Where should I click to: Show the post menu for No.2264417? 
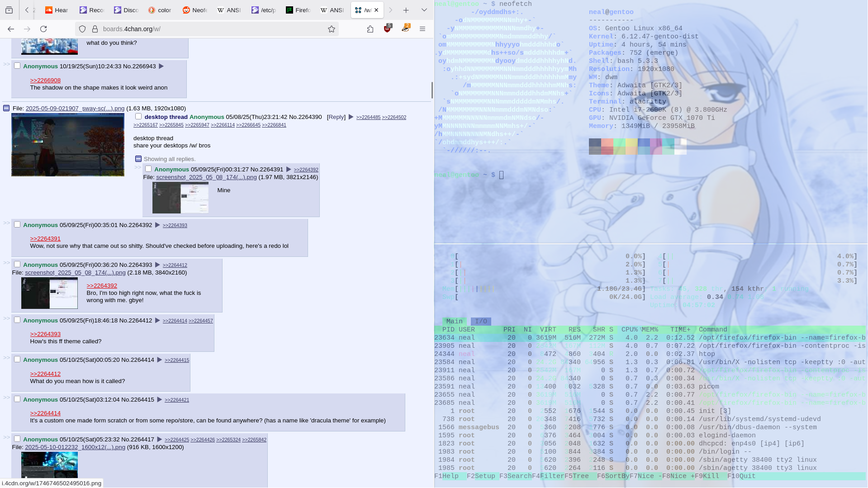(159, 440)
